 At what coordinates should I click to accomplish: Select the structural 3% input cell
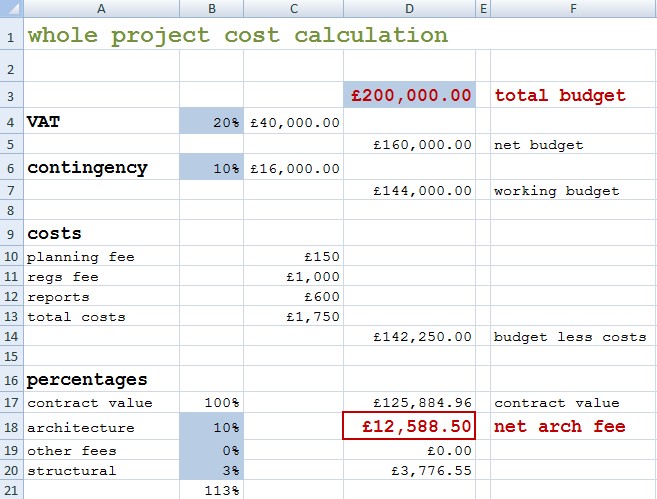pyautogui.click(x=212, y=470)
